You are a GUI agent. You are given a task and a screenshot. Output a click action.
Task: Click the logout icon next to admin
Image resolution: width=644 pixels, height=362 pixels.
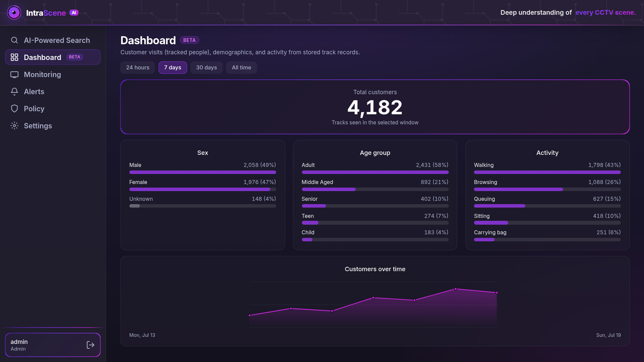(91, 345)
